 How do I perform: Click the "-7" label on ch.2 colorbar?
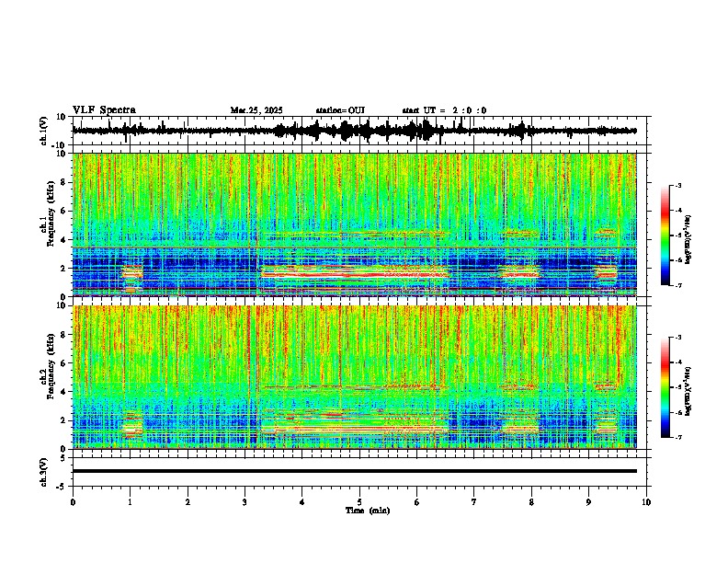pyautogui.click(x=678, y=437)
